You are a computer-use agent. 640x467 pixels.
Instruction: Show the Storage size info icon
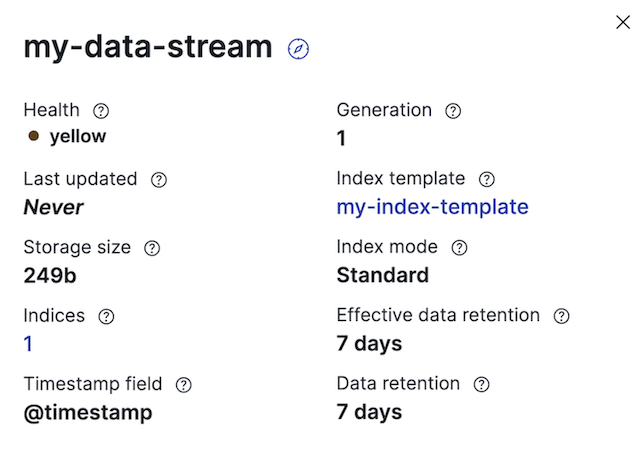coord(152,248)
